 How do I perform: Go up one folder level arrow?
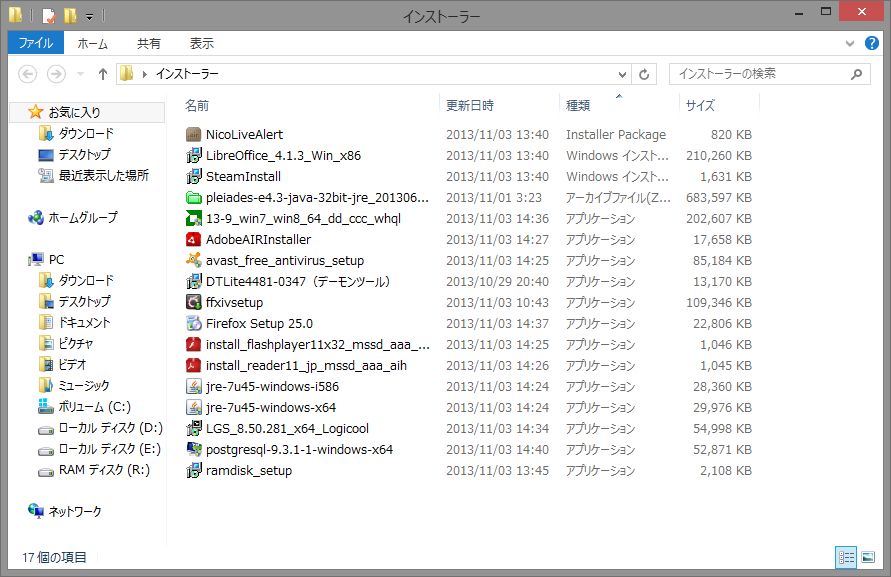[102, 74]
